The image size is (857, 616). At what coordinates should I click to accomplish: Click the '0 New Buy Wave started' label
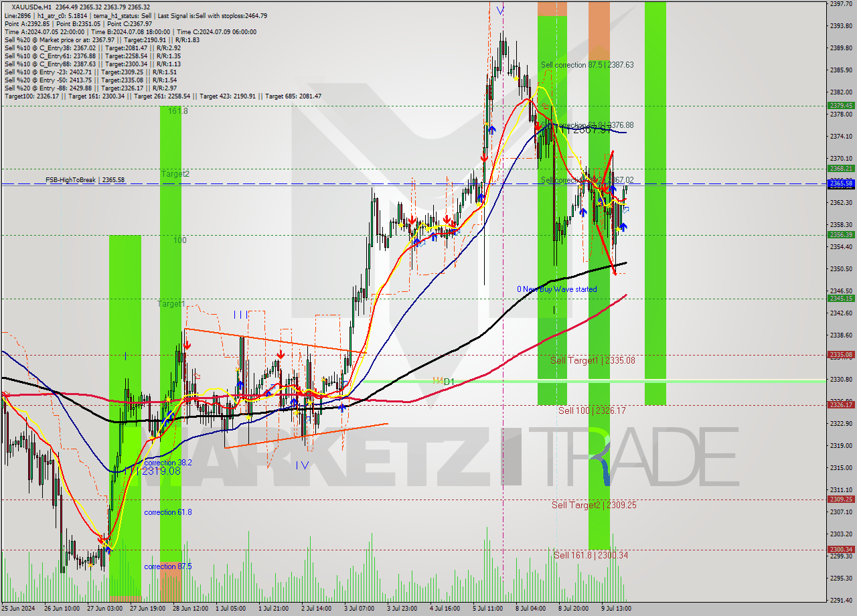point(556,289)
